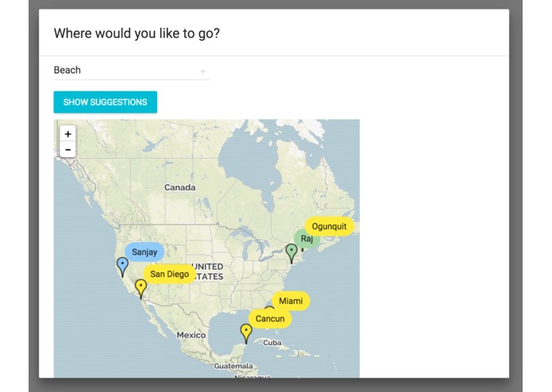This screenshot has height=392, width=552.
Task: Select the Miami suggestion label
Action: point(291,301)
